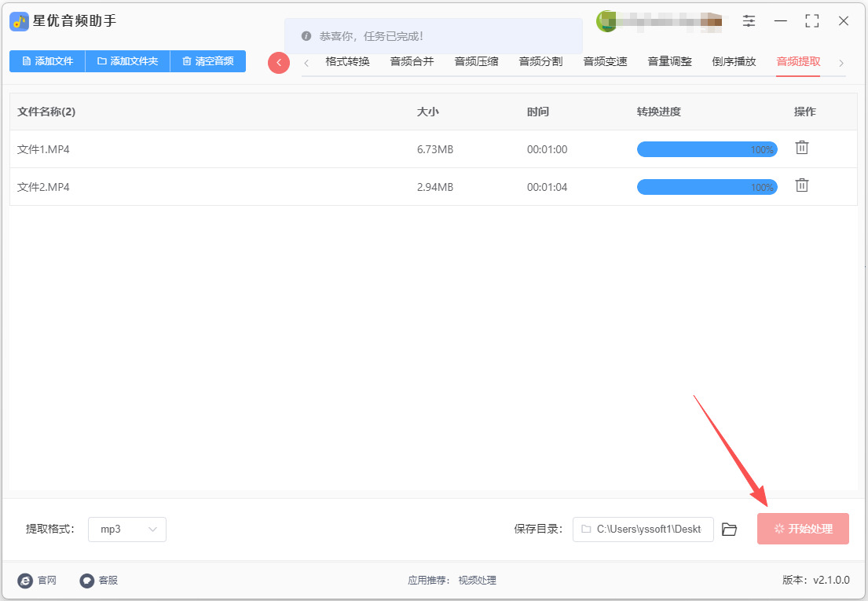Switch to the 格式转换 tab
This screenshot has width=868, height=601.
click(x=347, y=62)
